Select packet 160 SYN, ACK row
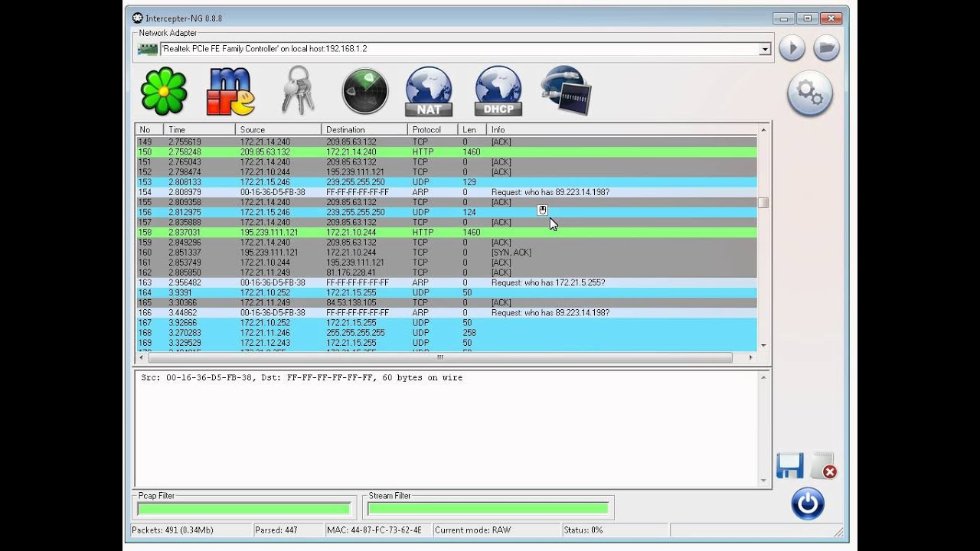This screenshot has width=980, height=551. (x=446, y=253)
